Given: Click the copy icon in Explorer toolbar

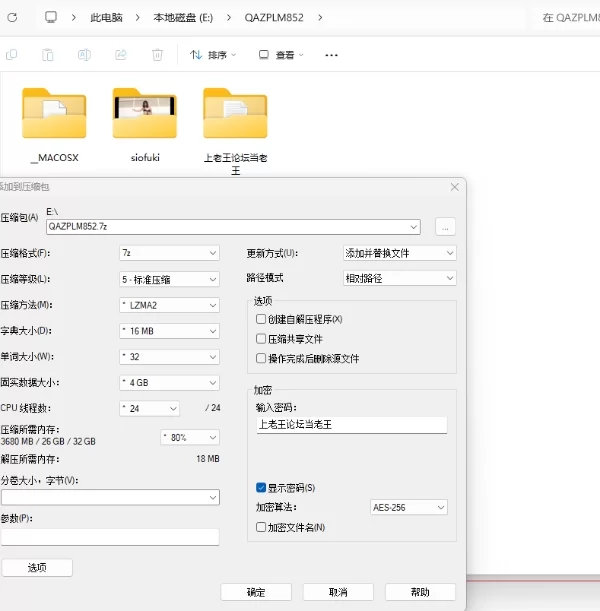Looking at the screenshot, I should click(x=12, y=55).
